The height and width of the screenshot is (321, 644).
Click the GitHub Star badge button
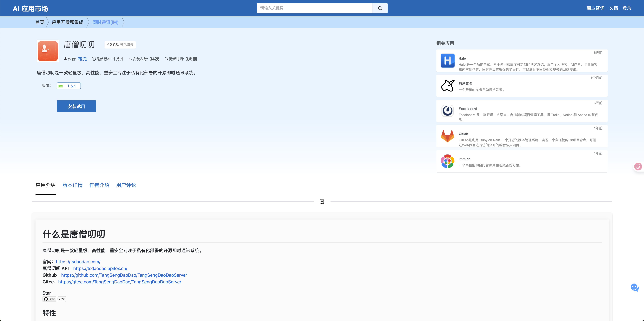coord(49,299)
